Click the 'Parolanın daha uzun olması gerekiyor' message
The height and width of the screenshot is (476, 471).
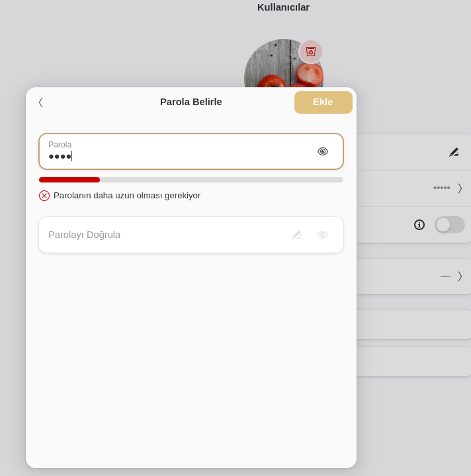[127, 196]
